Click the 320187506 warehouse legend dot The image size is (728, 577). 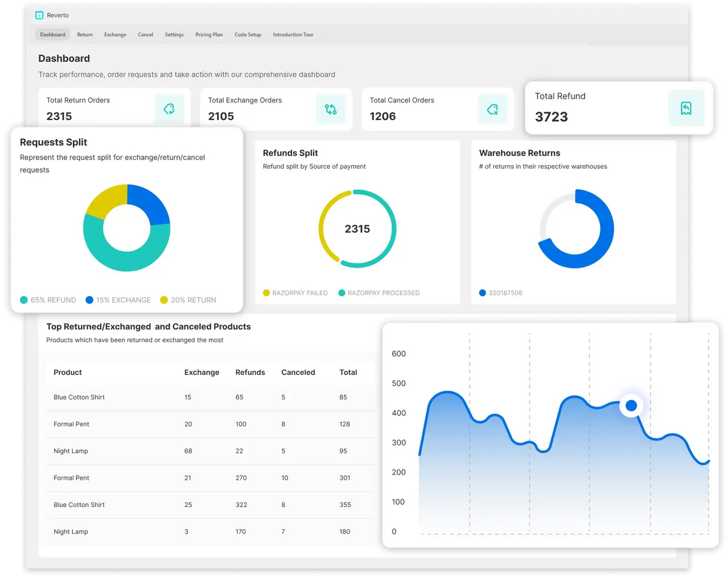pyautogui.click(x=482, y=293)
